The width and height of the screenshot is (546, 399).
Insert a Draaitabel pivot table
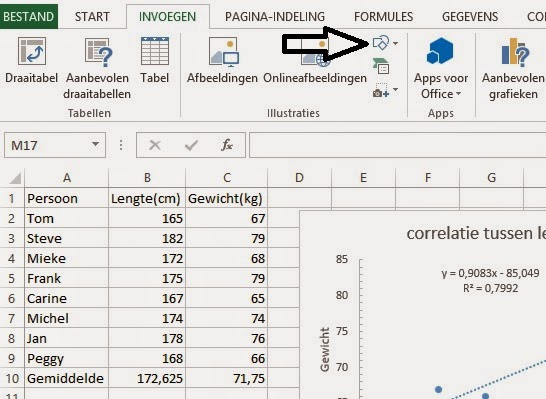[31, 61]
